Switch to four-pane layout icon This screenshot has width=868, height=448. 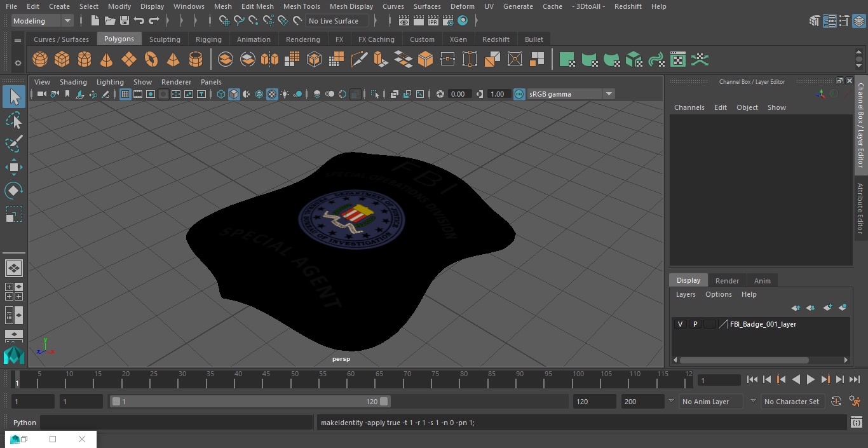coord(13,291)
